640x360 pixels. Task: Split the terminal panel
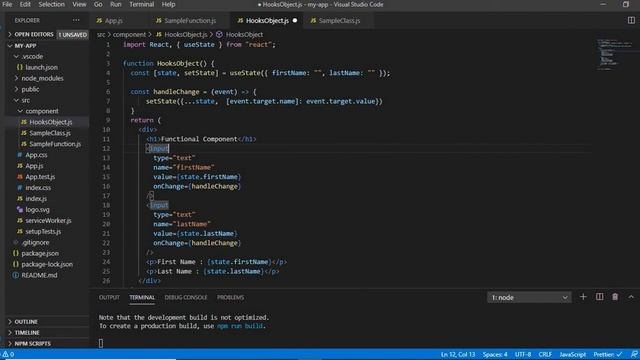599,297
